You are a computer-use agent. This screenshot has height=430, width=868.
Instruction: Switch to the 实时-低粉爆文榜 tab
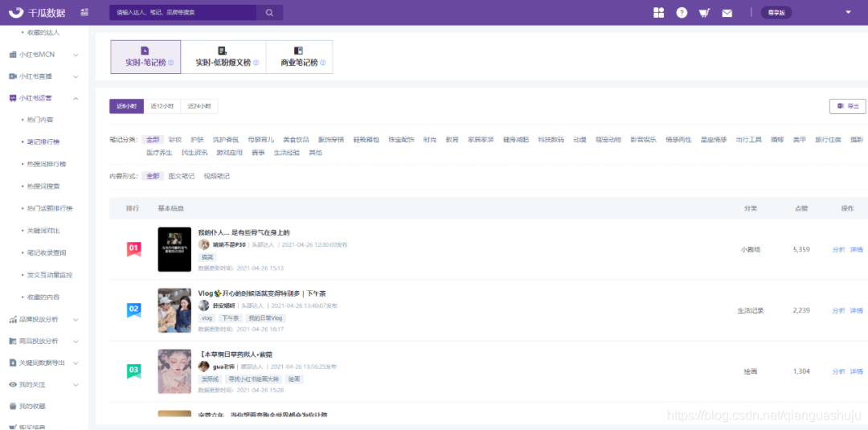(x=223, y=57)
